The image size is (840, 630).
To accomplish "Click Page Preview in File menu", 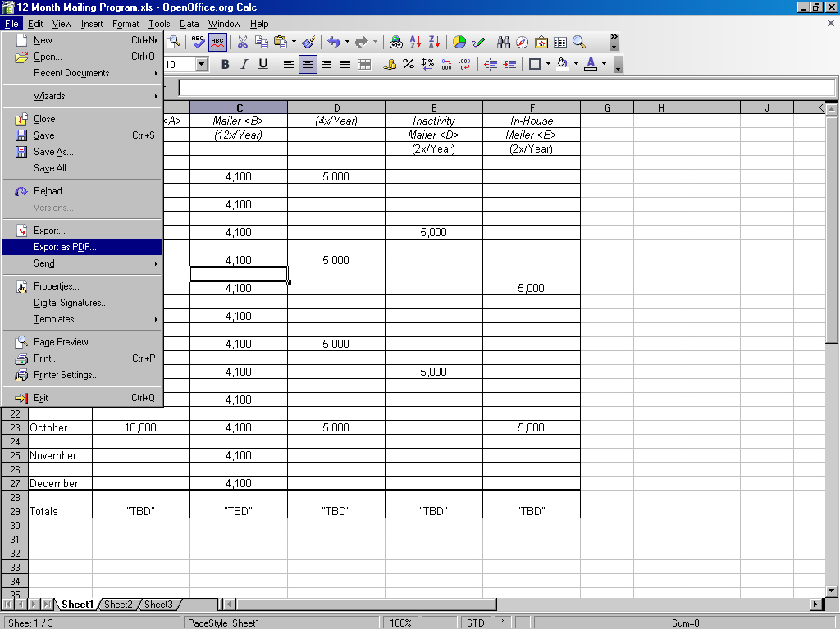I will coord(61,342).
